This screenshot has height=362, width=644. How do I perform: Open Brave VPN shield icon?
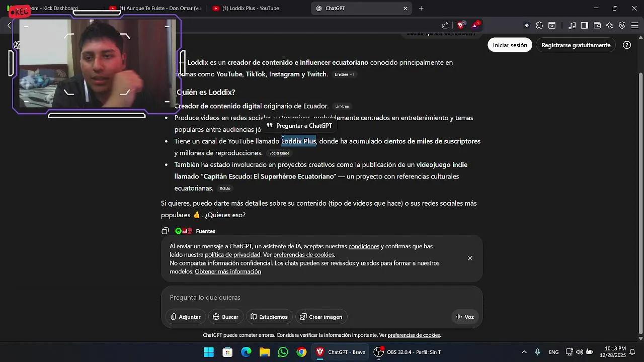pyautogui.click(x=622, y=26)
